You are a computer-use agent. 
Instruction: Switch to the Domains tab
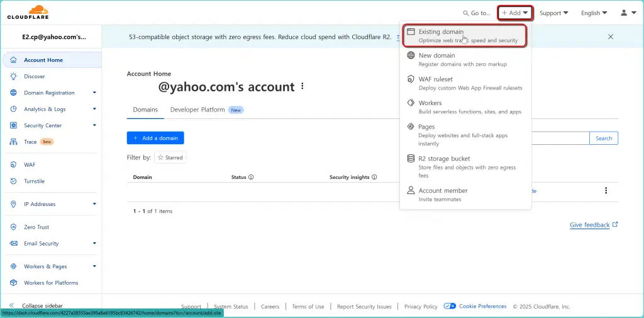pos(145,110)
